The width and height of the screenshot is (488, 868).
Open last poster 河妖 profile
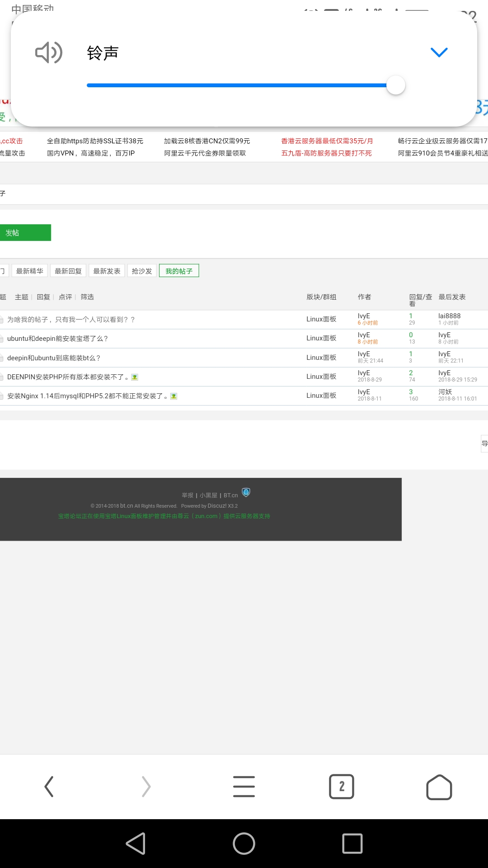click(445, 392)
